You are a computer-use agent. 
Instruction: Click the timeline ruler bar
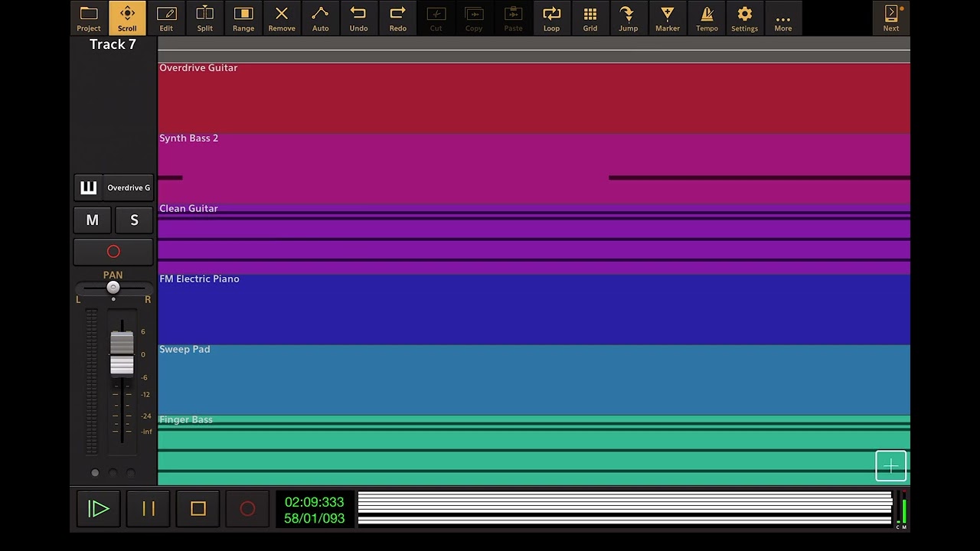[x=534, y=50]
